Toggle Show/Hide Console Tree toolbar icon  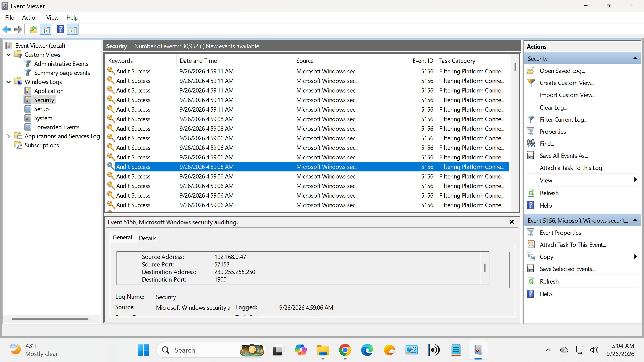[45, 29]
